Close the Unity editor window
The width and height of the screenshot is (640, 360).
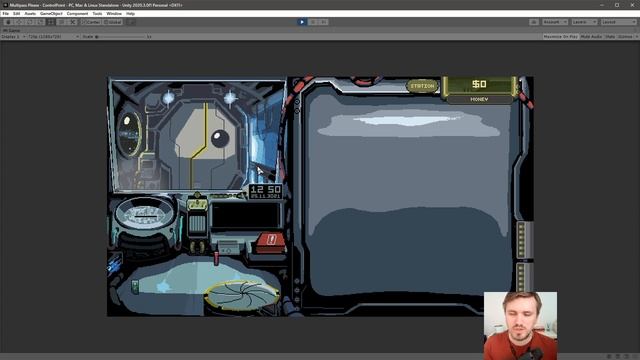[632, 5]
